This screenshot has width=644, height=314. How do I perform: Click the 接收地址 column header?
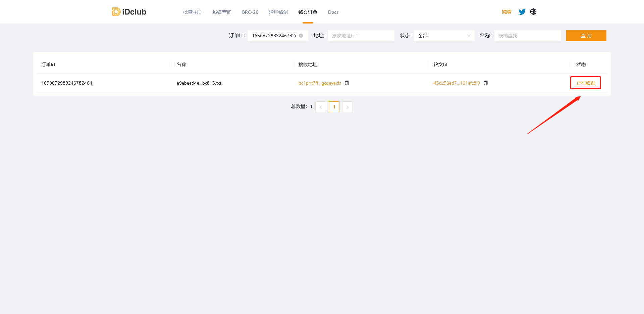click(308, 64)
